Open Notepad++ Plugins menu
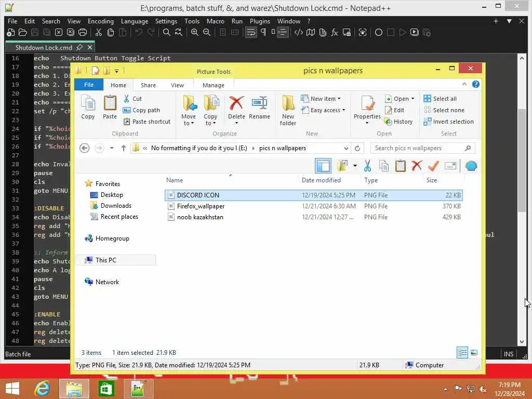Screen dimensions: 532x399 click(x=260, y=21)
